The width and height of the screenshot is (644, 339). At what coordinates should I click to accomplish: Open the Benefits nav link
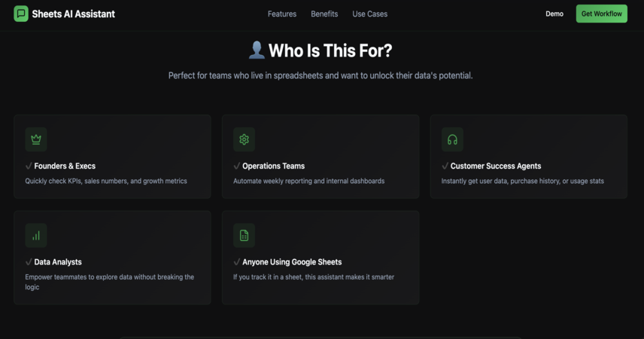tap(324, 14)
